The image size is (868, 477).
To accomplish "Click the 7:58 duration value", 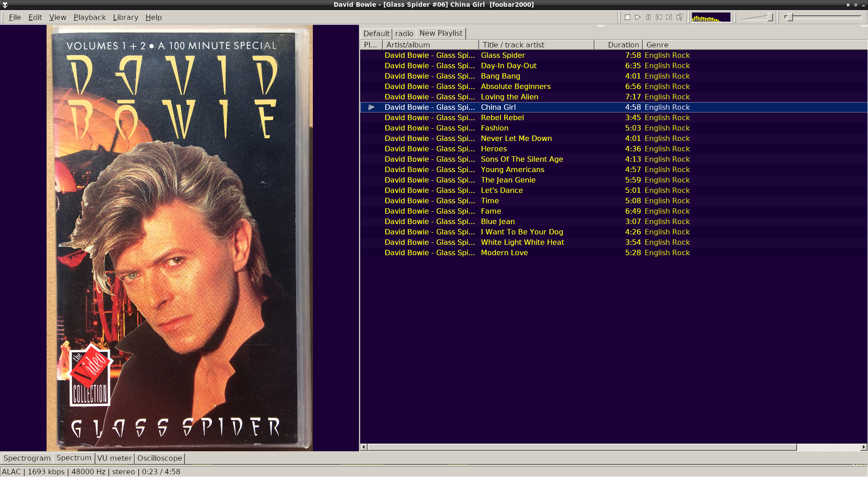I will click(x=633, y=55).
